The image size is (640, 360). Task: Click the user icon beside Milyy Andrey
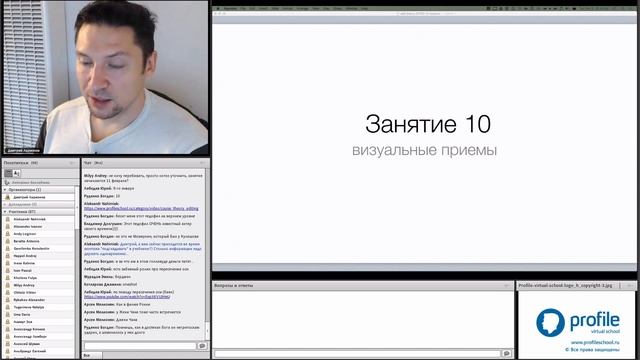click(x=7, y=285)
